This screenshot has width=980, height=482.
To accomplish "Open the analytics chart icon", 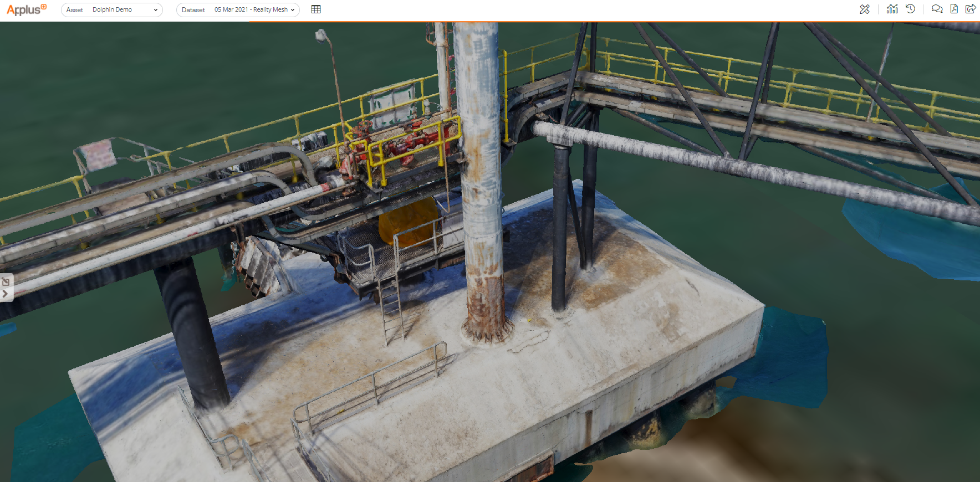I will (x=892, y=9).
